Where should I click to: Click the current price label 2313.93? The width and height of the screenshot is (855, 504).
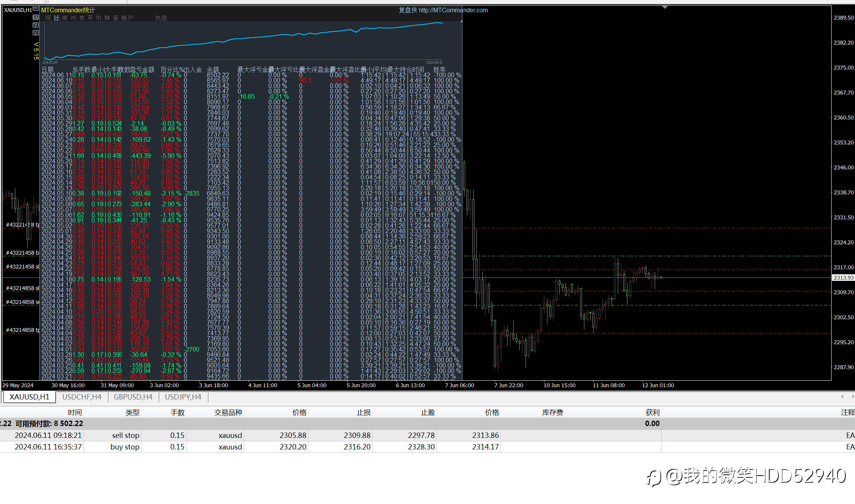(x=843, y=277)
